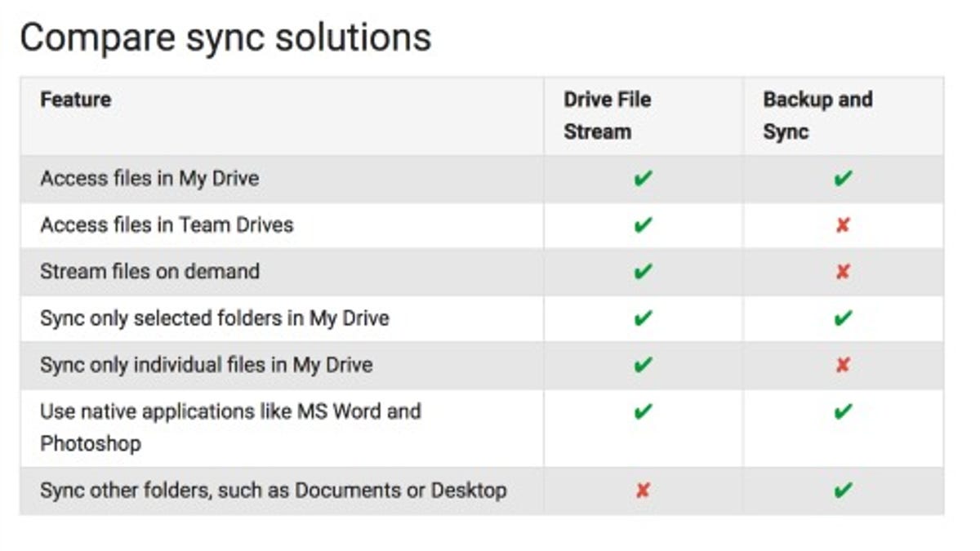This screenshot has width=980, height=551.
Task: Select the 'Backup and Sync' column header
Action: click(x=817, y=115)
